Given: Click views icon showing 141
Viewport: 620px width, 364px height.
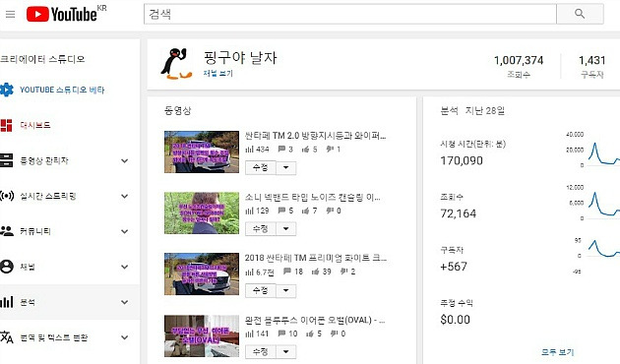Looking at the screenshot, I should pos(249,334).
